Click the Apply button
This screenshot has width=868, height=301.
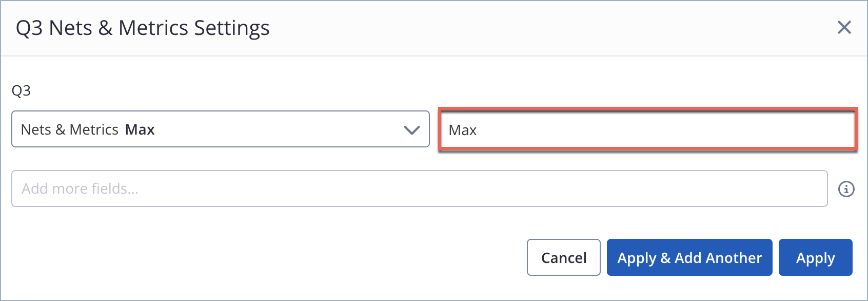[816, 257]
